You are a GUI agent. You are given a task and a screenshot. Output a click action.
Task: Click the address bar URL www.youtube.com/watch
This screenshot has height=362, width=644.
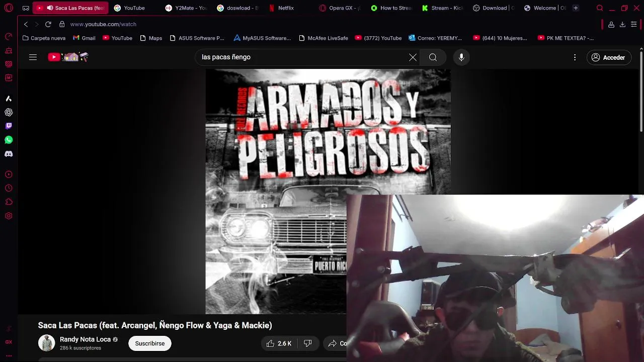(103, 24)
